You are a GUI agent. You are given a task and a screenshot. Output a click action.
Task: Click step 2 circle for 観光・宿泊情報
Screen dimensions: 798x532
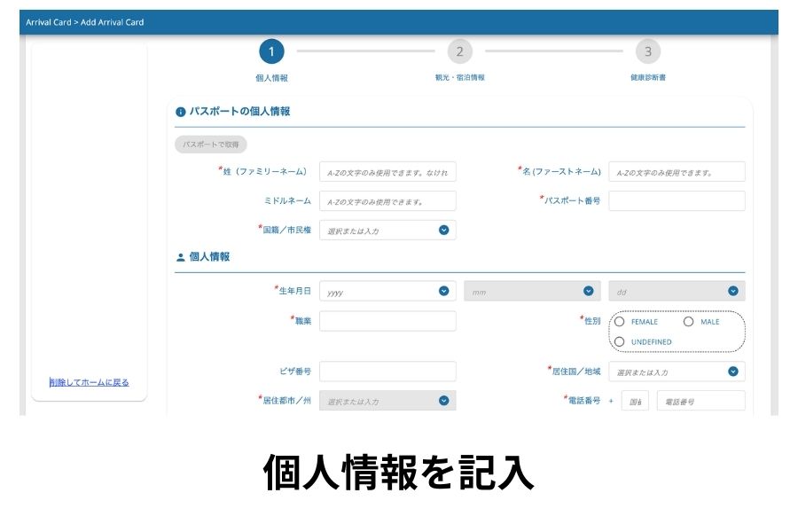459,51
